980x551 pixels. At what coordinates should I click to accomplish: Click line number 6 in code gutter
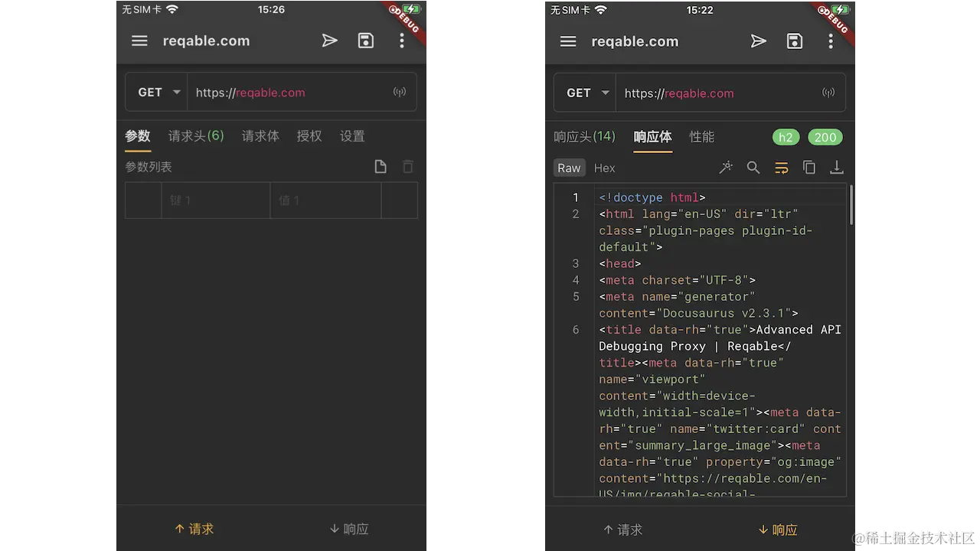pyautogui.click(x=576, y=330)
